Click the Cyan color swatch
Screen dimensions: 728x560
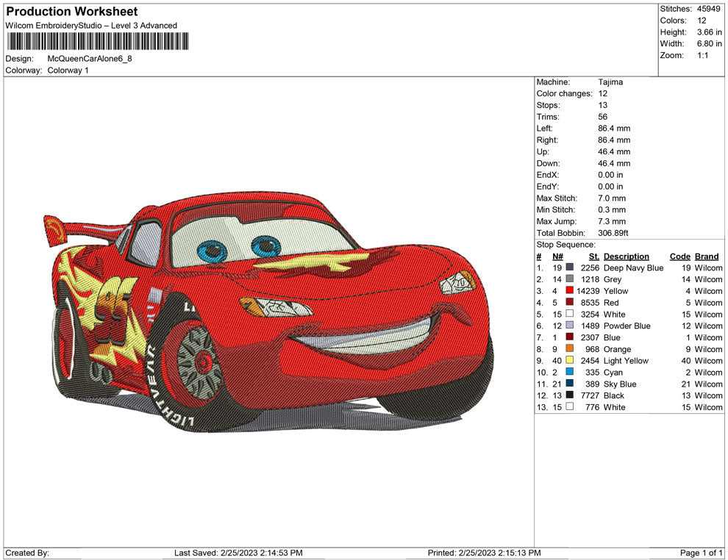point(570,372)
